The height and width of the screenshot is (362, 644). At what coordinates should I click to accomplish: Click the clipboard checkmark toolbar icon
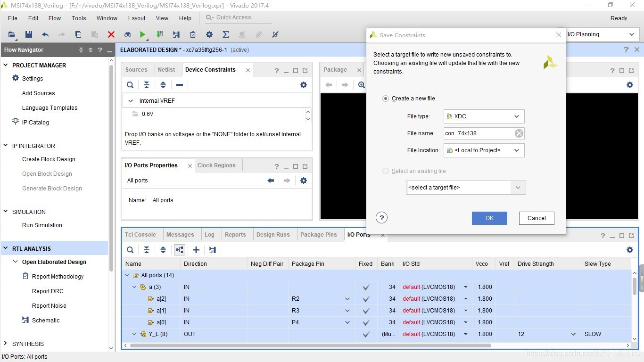click(193, 34)
